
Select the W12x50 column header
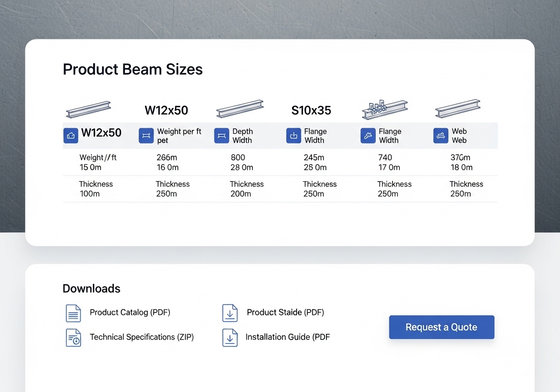(x=166, y=110)
